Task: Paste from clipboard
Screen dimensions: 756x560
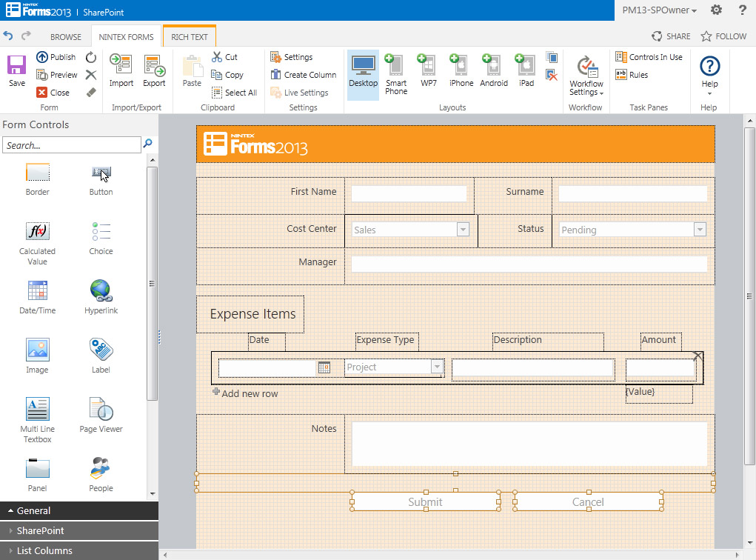Action: point(192,70)
